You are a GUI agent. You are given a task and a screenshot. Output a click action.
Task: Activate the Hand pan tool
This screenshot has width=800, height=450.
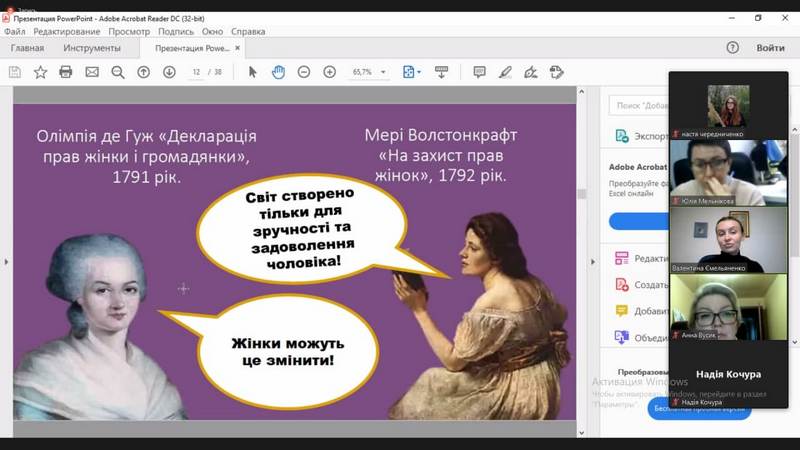pyautogui.click(x=278, y=72)
